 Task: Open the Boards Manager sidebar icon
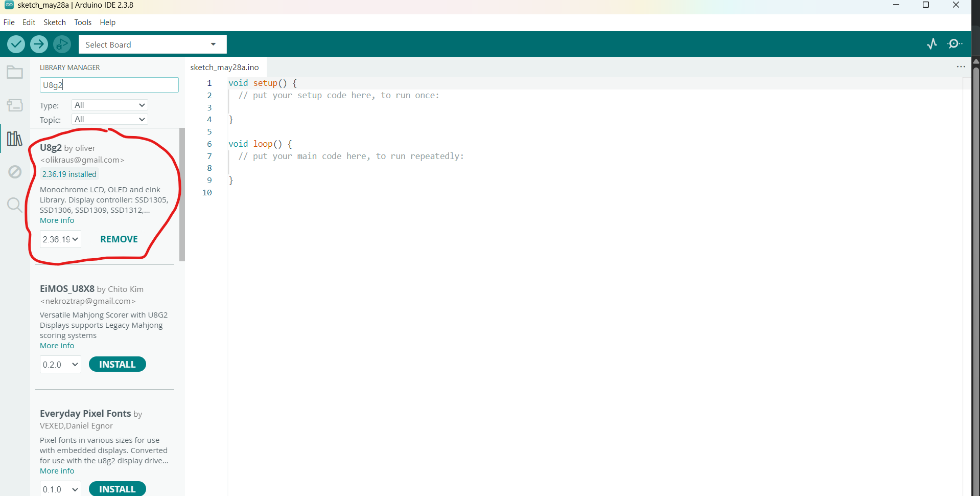(x=15, y=105)
